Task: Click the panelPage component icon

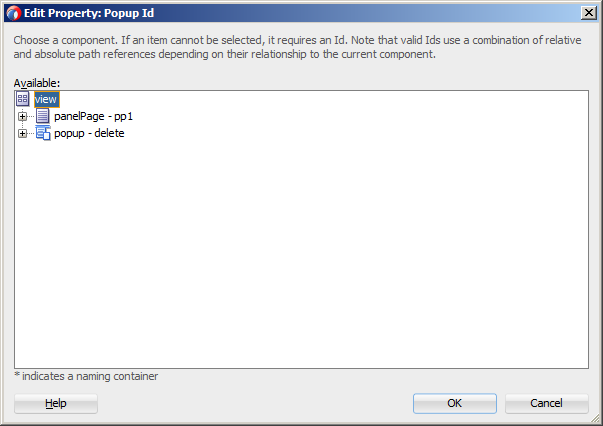Action: coord(43,116)
